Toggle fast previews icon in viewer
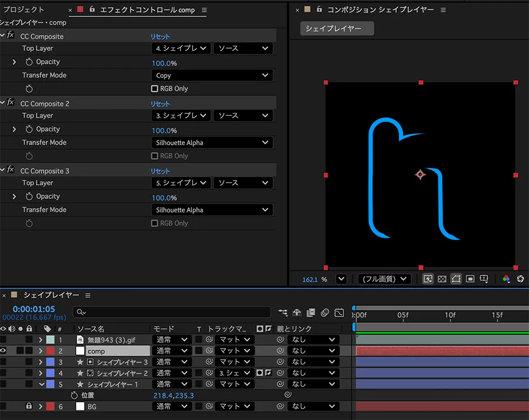The width and height of the screenshot is (529, 420). [428, 278]
